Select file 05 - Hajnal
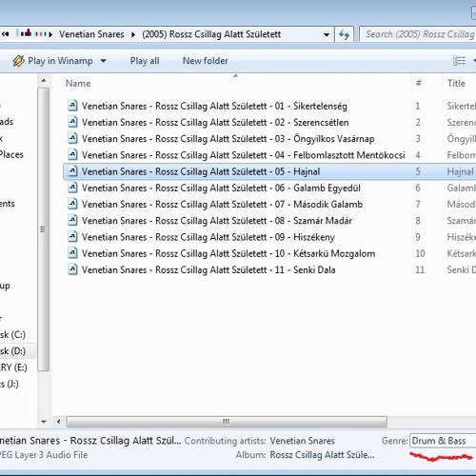The image size is (476, 476). click(x=201, y=171)
